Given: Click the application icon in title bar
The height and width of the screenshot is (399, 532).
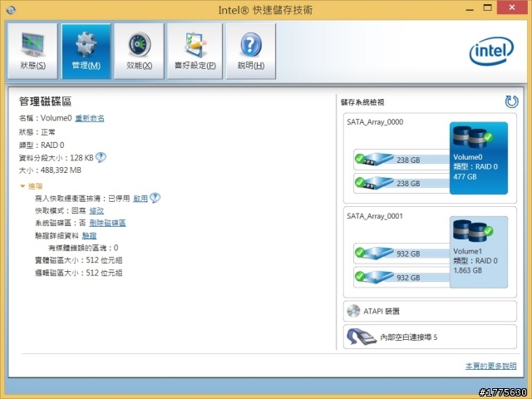Looking at the screenshot, I should [x=11, y=10].
